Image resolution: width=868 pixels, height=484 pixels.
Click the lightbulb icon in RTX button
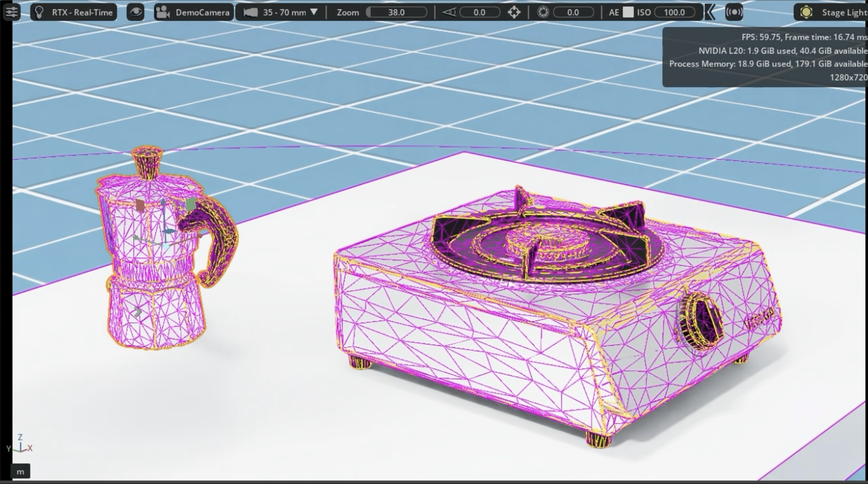coord(40,12)
